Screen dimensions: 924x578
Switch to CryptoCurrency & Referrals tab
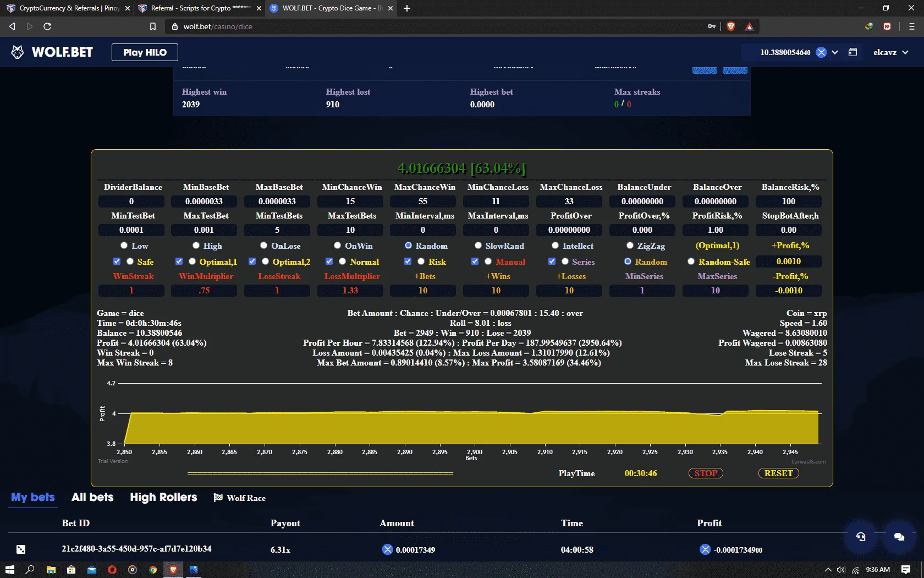(69, 8)
